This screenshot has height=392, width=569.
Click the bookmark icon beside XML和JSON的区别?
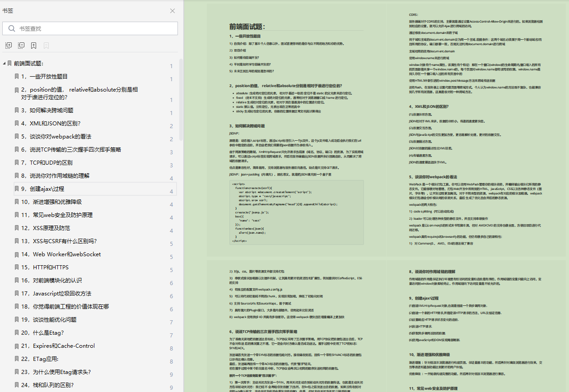point(17,123)
